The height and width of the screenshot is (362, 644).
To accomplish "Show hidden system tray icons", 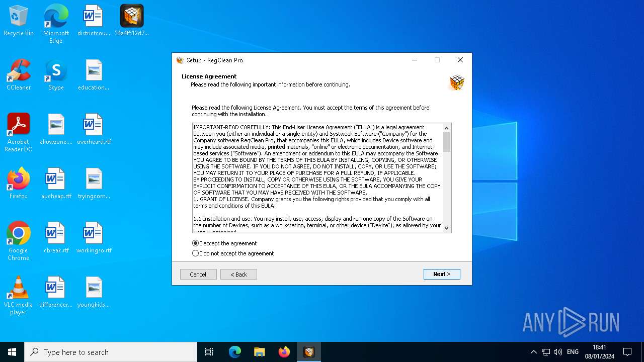I will (533, 352).
